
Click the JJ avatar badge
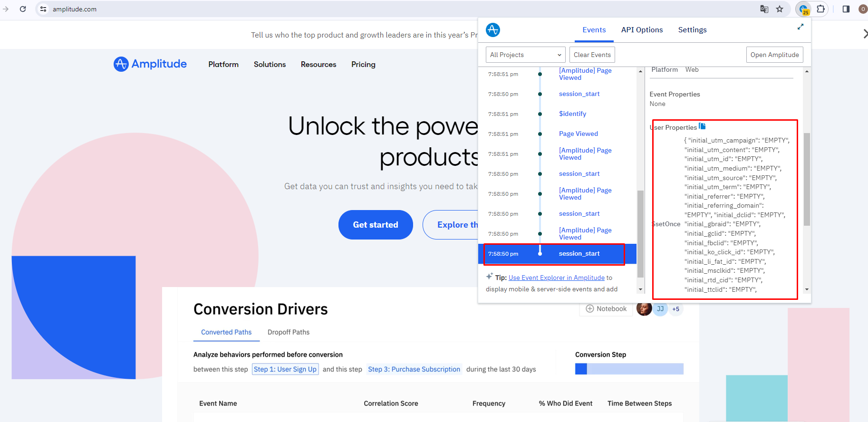click(x=660, y=309)
